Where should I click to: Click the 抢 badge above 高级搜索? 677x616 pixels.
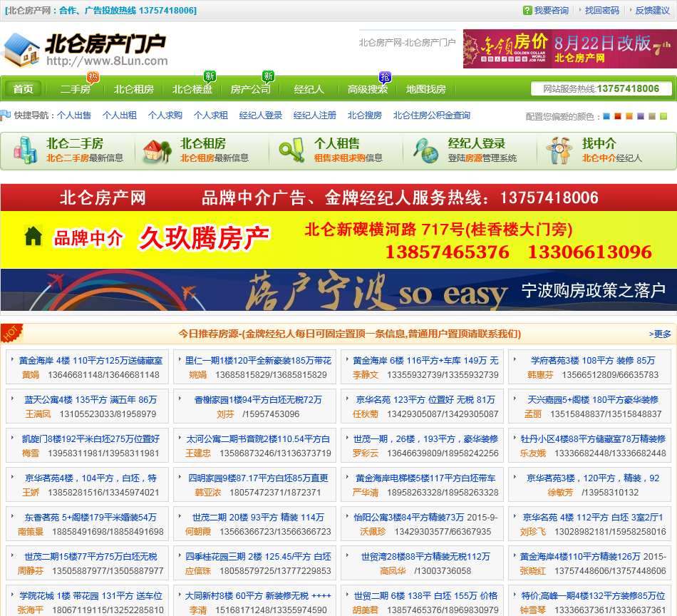385,76
